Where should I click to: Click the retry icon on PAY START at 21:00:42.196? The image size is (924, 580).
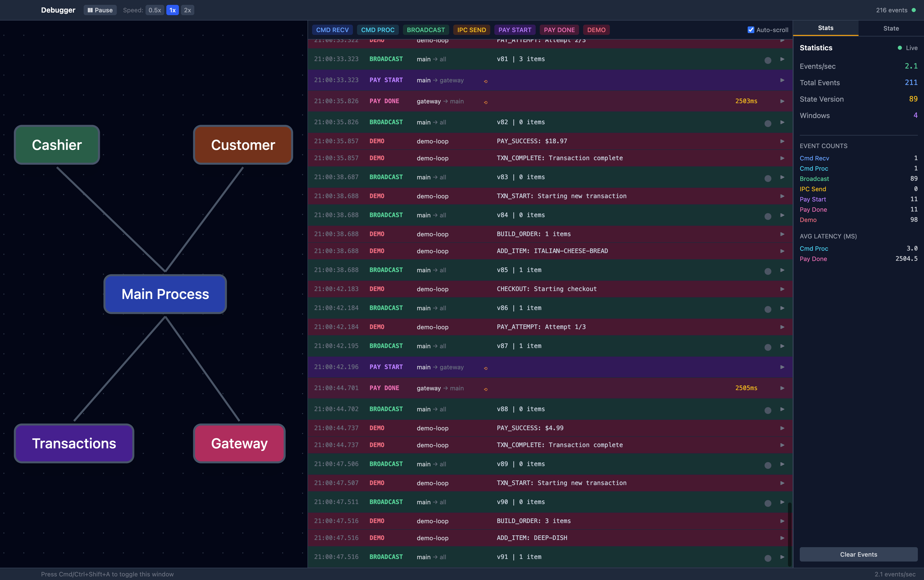485,368
